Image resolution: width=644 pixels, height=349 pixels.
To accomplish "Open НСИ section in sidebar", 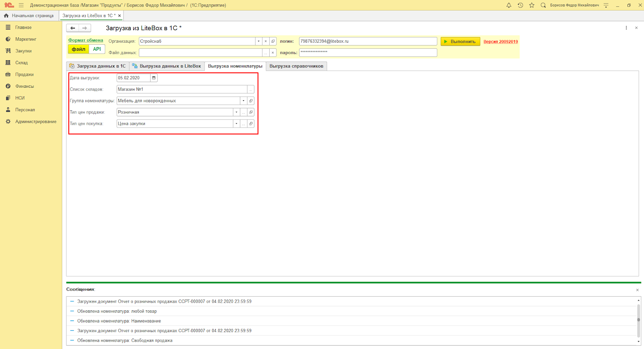I will tap(20, 98).
